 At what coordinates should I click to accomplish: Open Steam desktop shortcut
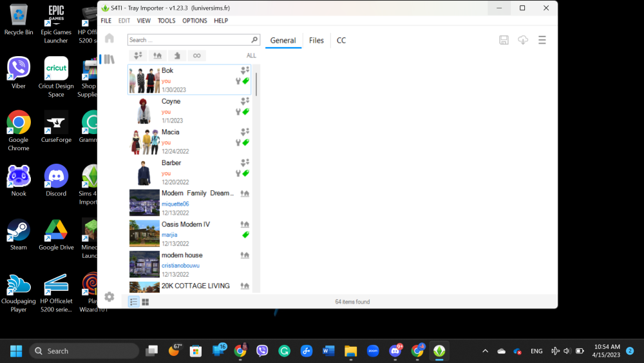pyautogui.click(x=19, y=234)
